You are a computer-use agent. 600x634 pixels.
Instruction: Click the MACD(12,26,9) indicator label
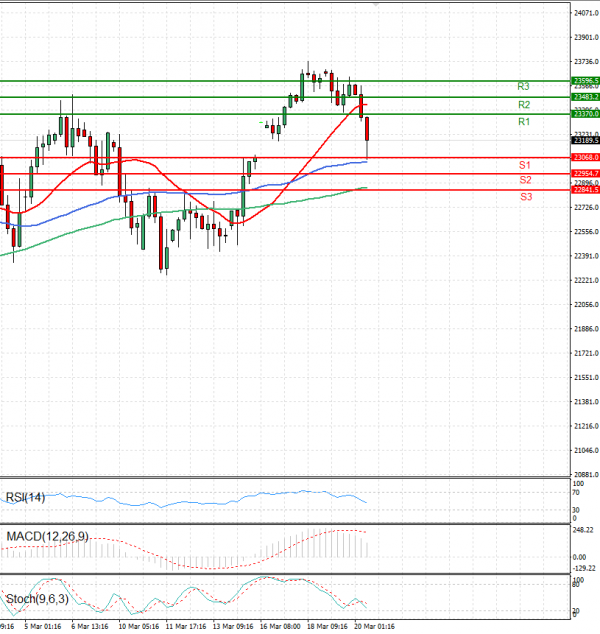[47, 537]
